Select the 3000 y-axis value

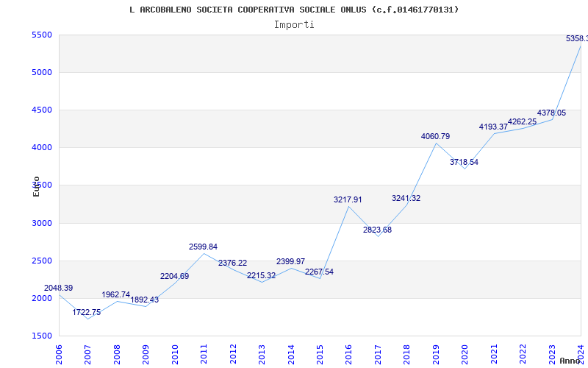coord(42,223)
